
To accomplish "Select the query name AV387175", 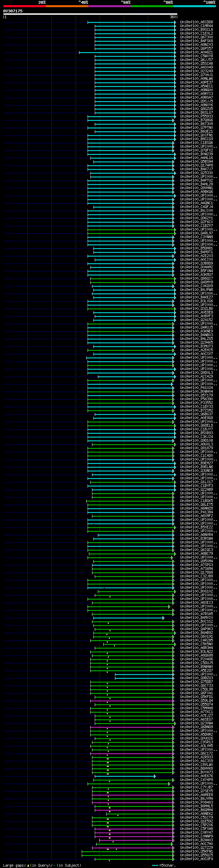I will tap(13, 11).
